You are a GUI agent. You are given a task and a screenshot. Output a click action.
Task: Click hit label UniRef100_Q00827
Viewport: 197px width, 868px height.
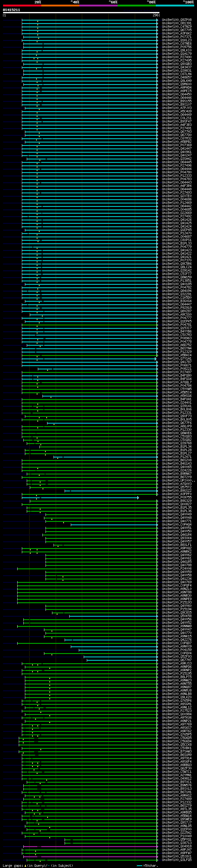(x=177, y=504)
